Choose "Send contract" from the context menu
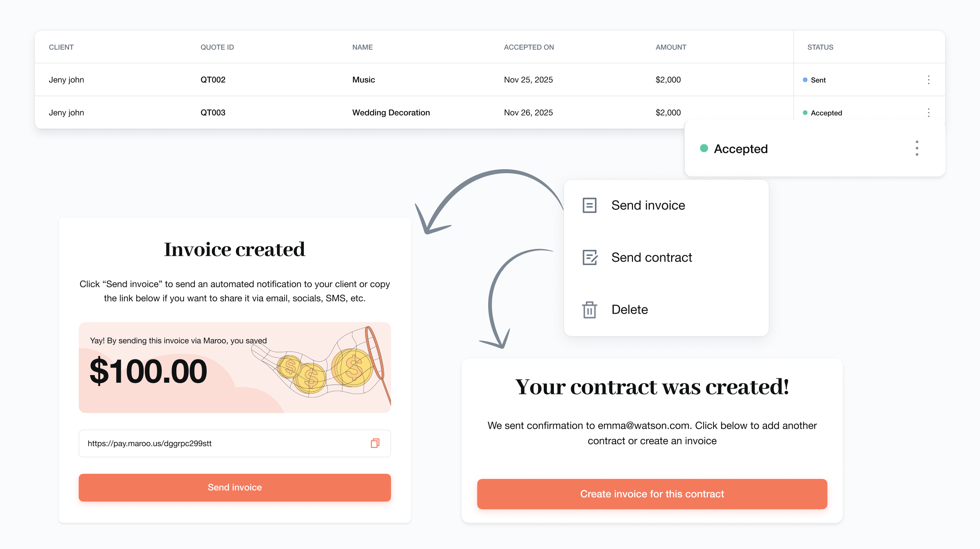The width and height of the screenshot is (980, 549). (x=652, y=257)
